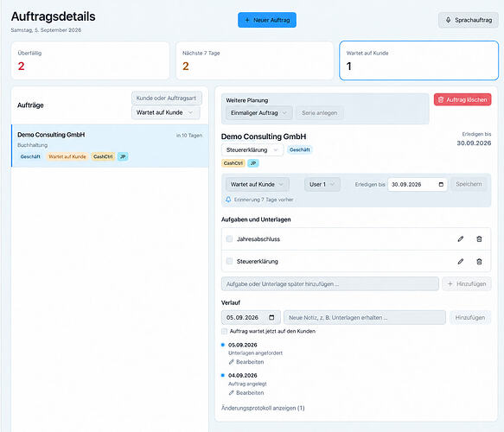
Task: Check the Jahresabschluss checkbox
Action: pos(229,238)
